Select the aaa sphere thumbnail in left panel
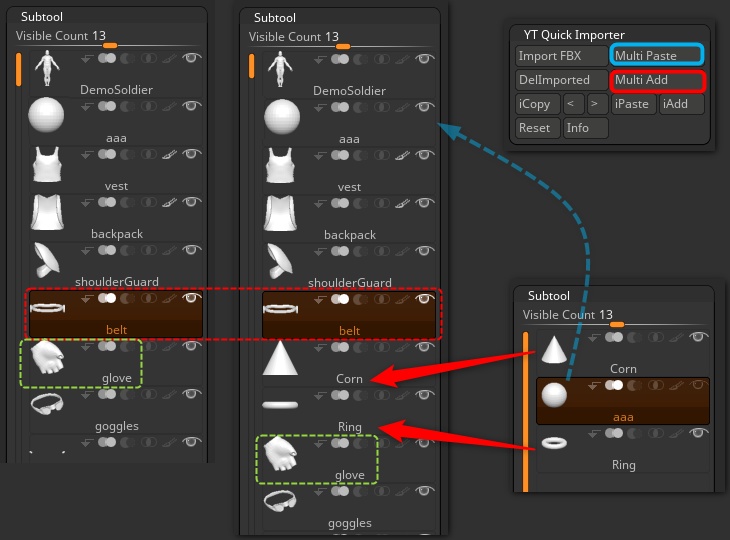The image size is (730, 540). coord(46,115)
